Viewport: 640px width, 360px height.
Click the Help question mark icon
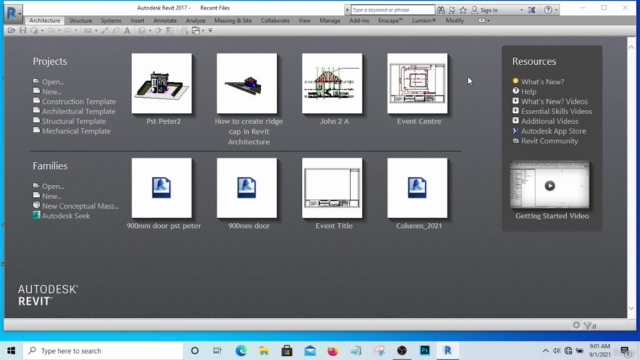[548, 10]
